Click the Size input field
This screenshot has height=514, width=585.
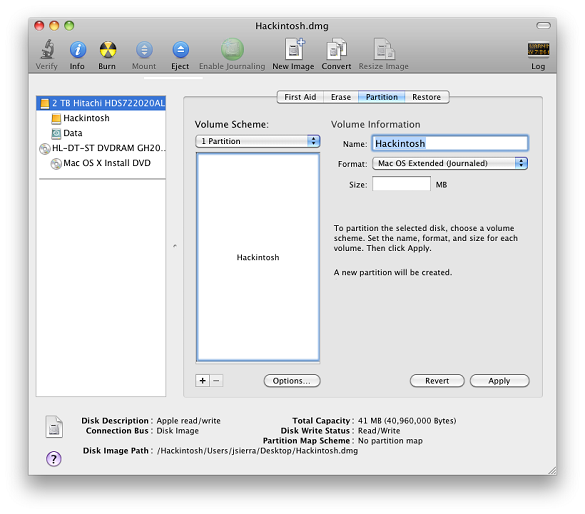pos(401,184)
